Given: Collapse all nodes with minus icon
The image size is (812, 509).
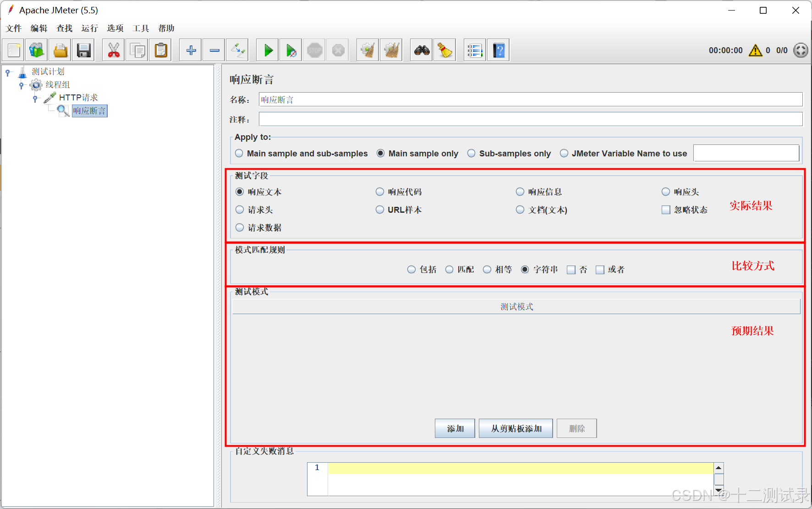Looking at the screenshot, I should coord(214,50).
